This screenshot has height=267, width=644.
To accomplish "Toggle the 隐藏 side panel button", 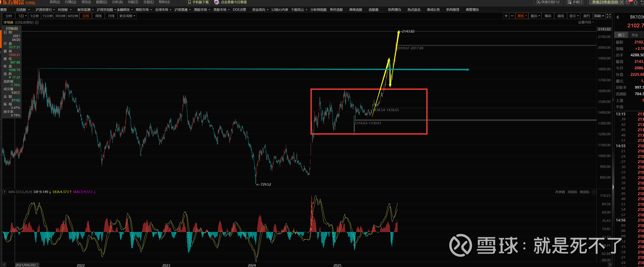I will pos(599,16).
